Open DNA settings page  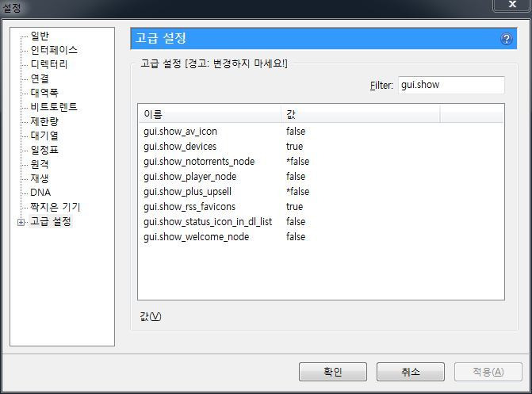[x=40, y=193]
